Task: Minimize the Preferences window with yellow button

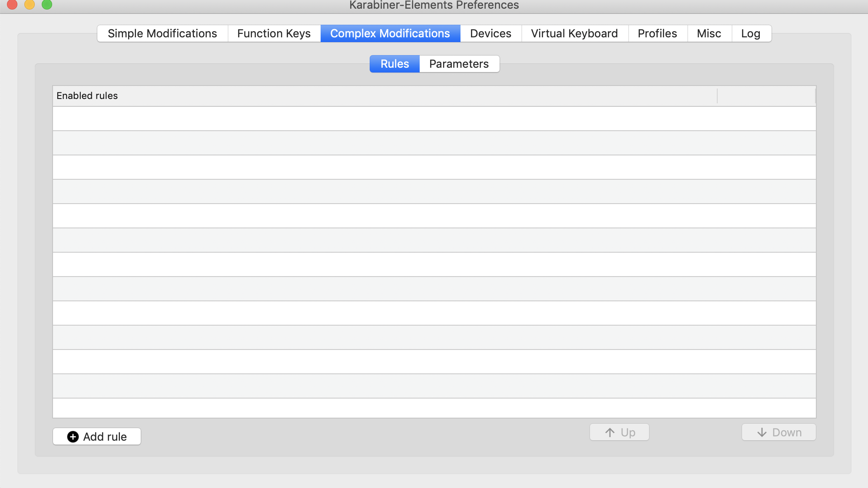Action: pos(30,5)
